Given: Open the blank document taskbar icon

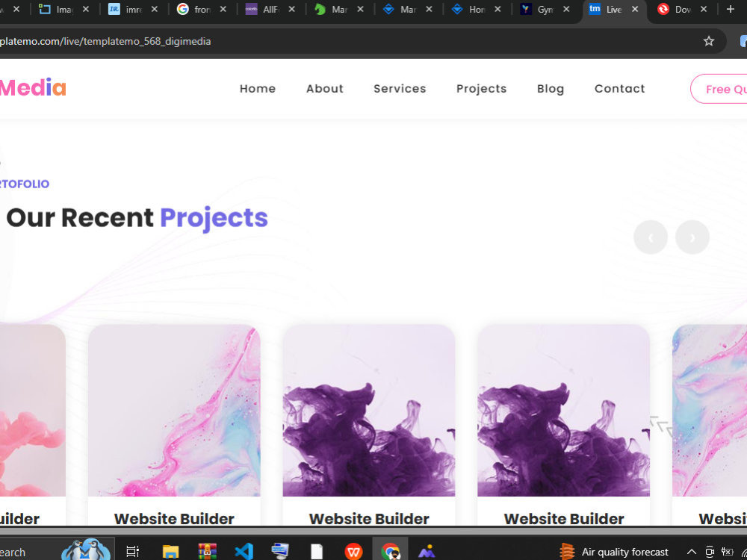Looking at the screenshot, I should pyautogui.click(x=317, y=552).
